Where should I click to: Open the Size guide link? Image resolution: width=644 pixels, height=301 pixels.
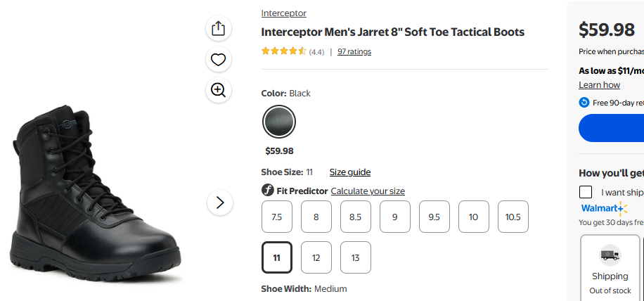[x=350, y=172]
